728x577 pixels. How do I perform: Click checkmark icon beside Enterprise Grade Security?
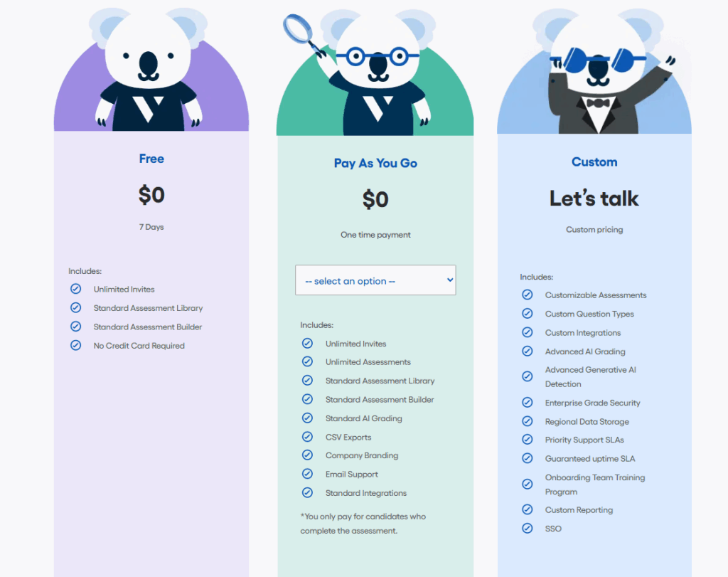(528, 402)
